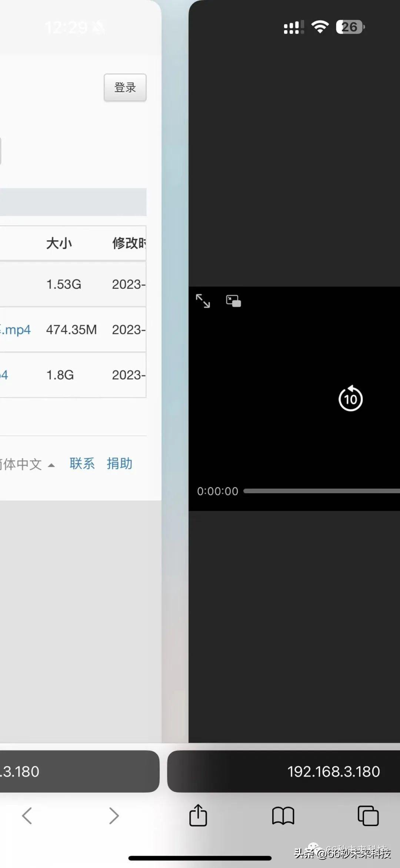The height and width of the screenshot is (868, 400).
Task: Sort files by 修改时间 column header
Action: click(129, 243)
